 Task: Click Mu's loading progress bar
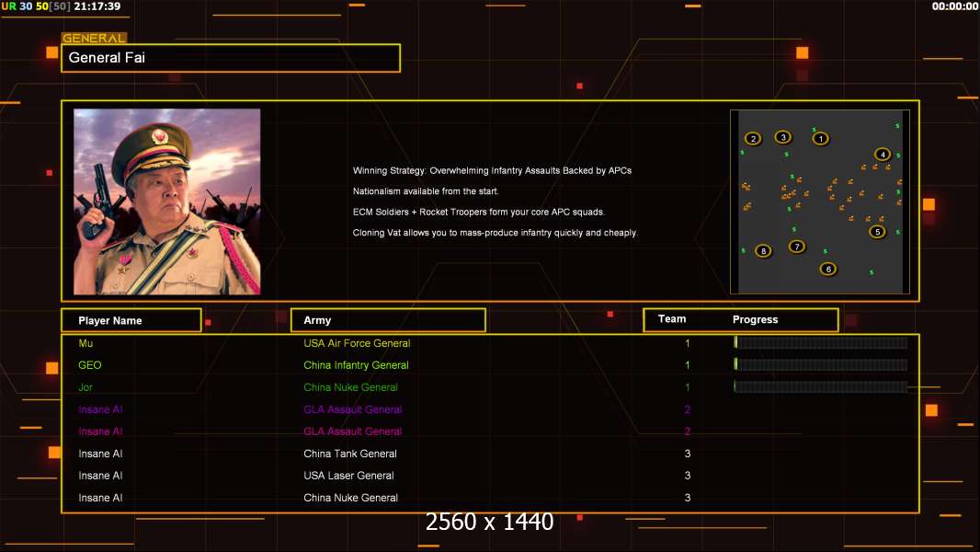[821, 342]
